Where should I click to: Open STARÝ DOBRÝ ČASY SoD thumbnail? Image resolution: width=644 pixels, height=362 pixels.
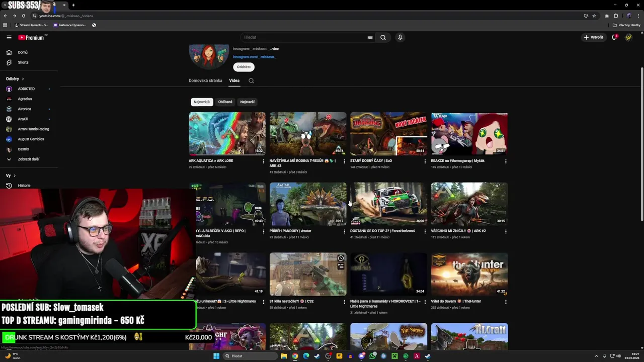pyautogui.click(x=388, y=133)
